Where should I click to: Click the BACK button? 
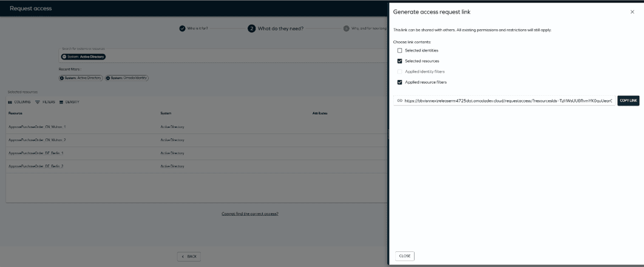point(188,257)
